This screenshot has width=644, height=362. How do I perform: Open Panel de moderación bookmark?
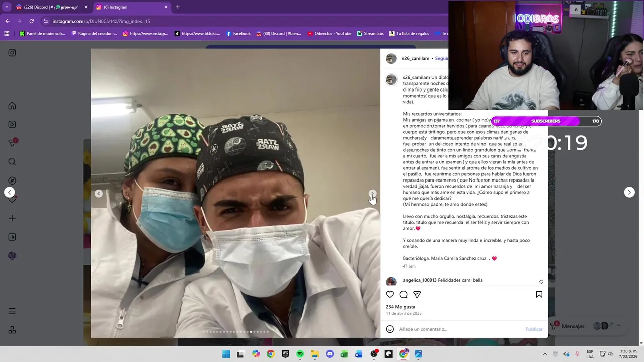(x=42, y=34)
